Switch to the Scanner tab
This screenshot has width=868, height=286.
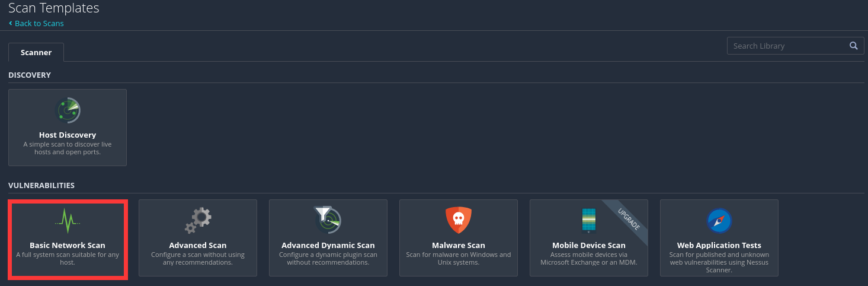36,52
